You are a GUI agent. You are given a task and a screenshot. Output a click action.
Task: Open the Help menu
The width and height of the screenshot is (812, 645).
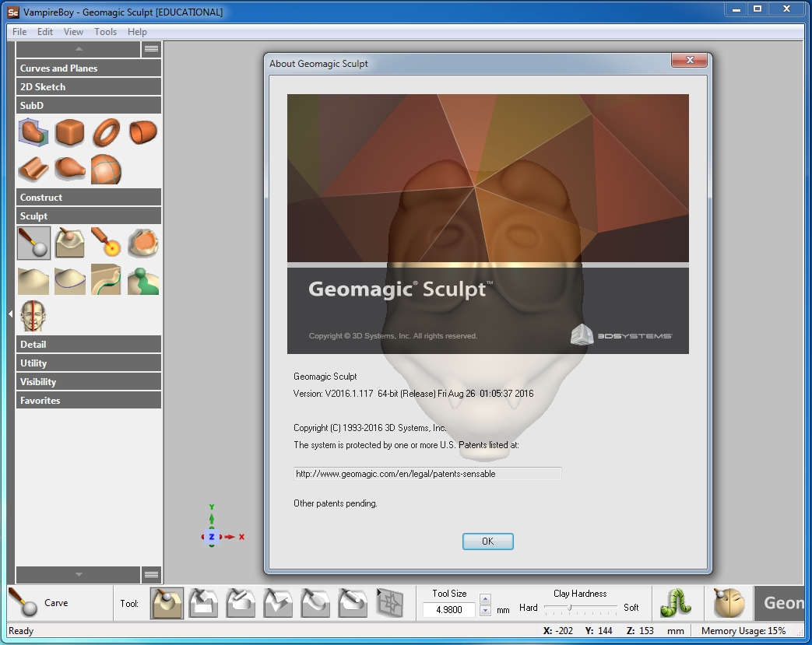click(137, 32)
